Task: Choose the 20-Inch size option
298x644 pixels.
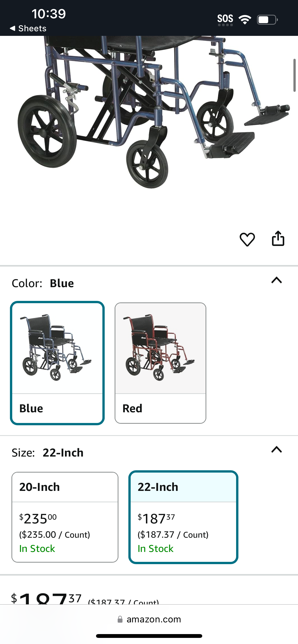Action: pos(65,517)
